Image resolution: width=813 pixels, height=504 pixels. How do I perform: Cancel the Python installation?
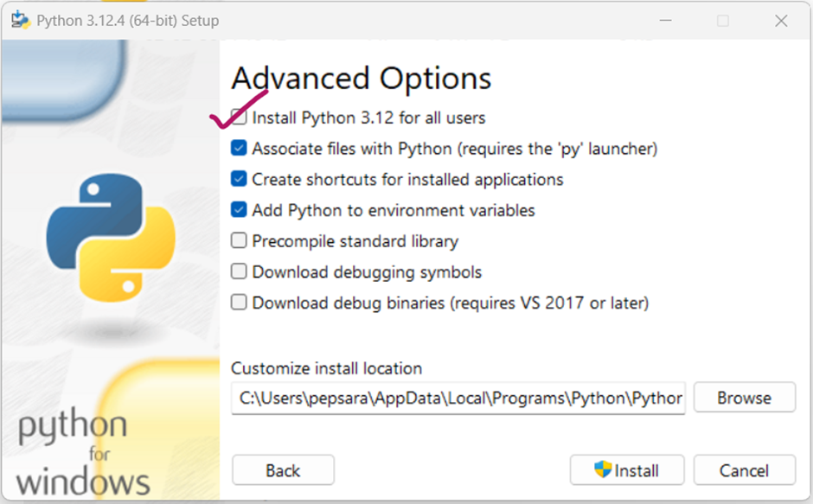(744, 470)
